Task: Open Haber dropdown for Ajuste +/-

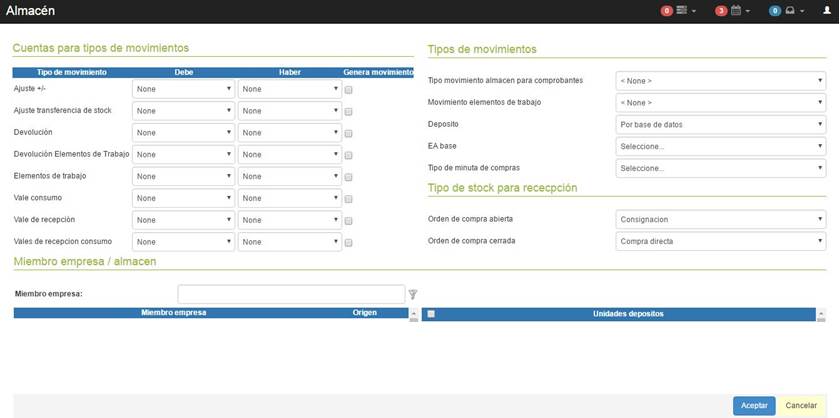Action: pos(289,89)
